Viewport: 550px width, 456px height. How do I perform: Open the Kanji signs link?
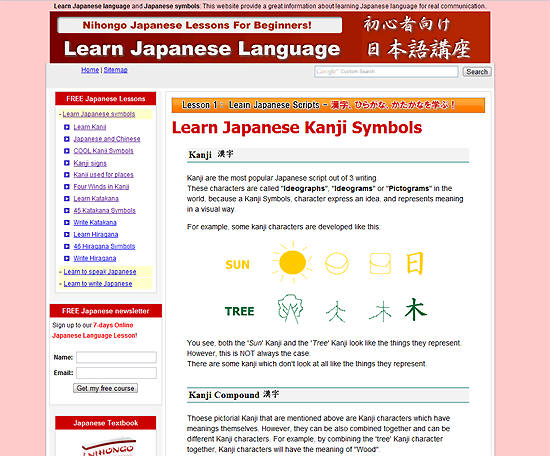[x=90, y=163]
